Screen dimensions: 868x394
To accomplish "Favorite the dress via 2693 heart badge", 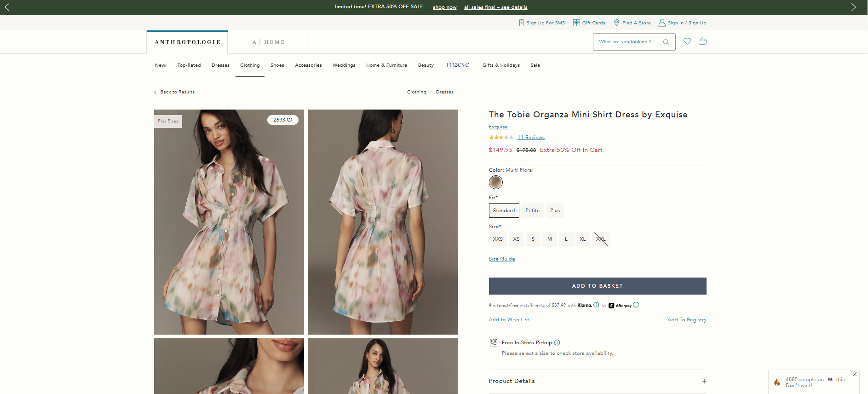I will pyautogui.click(x=283, y=120).
